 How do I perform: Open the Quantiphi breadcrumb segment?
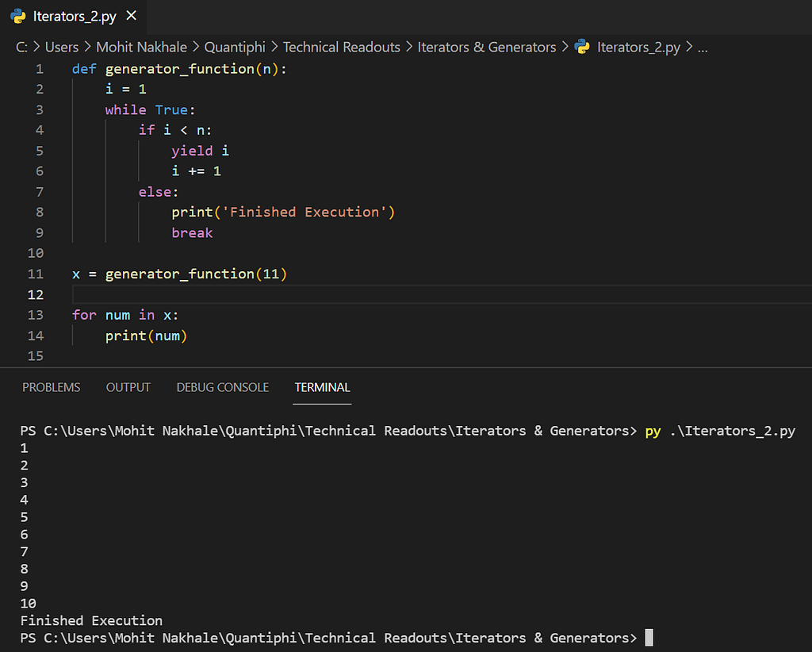pyautogui.click(x=235, y=47)
